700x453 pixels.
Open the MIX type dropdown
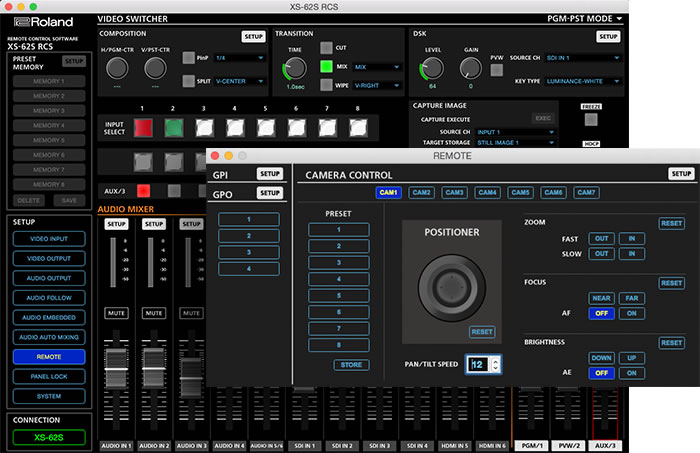(377, 67)
